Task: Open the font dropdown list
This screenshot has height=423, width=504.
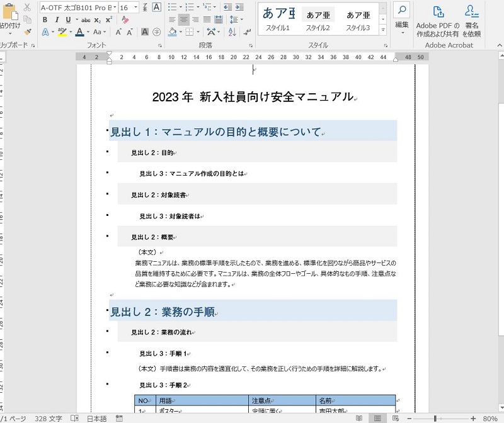Action: (x=115, y=8)
